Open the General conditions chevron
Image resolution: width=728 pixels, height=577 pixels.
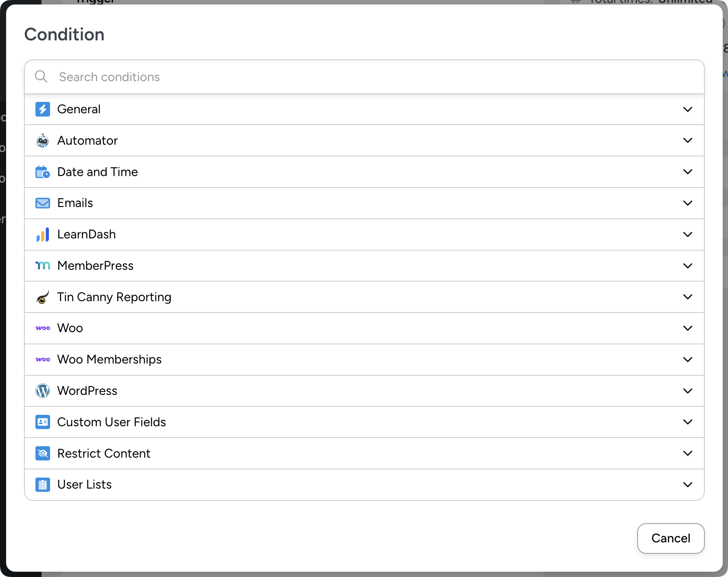point(688,109)
